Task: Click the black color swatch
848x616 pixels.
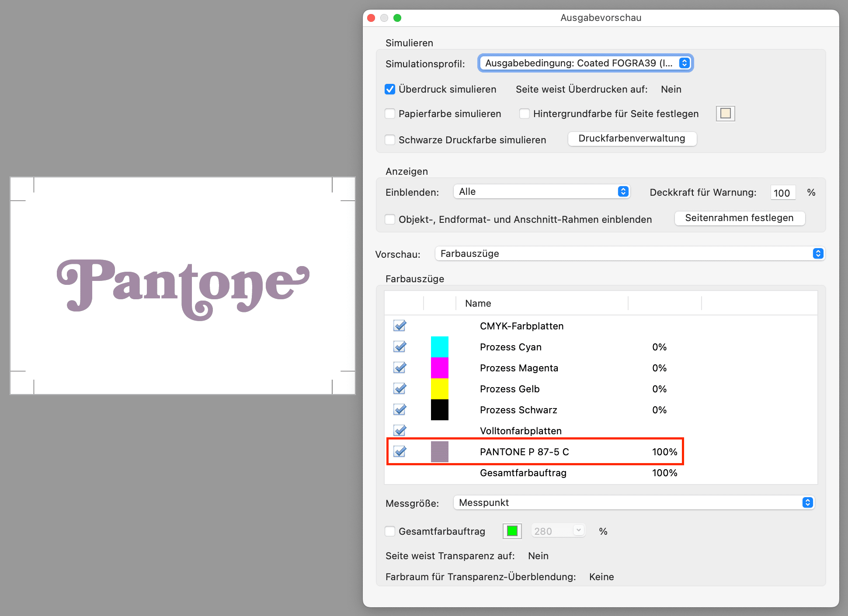Action: [x=440, y=410]
